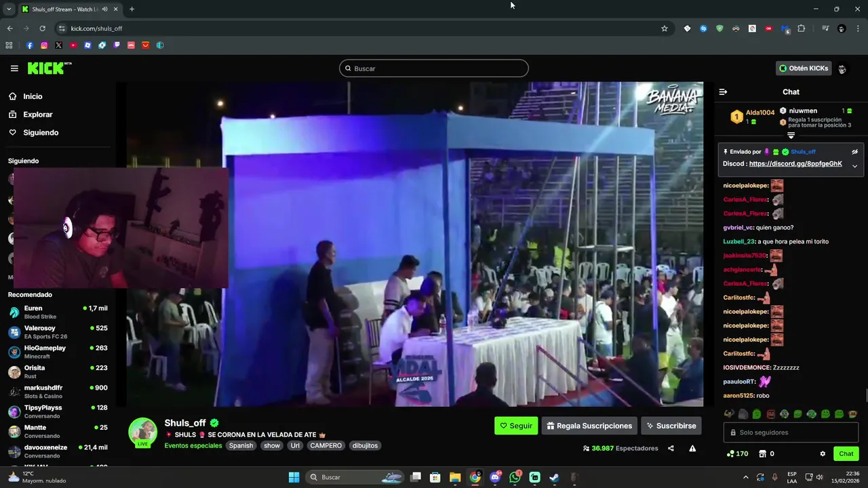868x488 pixels.
Task: Show hidden system tray icons
Action: [746, 477]
